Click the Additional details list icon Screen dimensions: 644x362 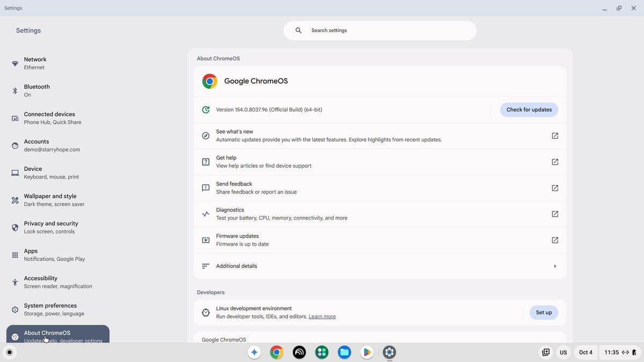tap(206, 266)
